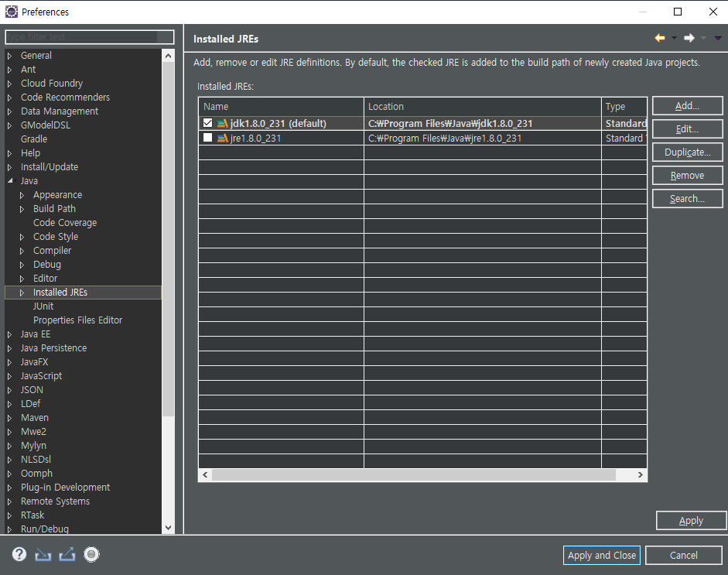
Task: Click the Apply button
Action: tap(691, 520)
